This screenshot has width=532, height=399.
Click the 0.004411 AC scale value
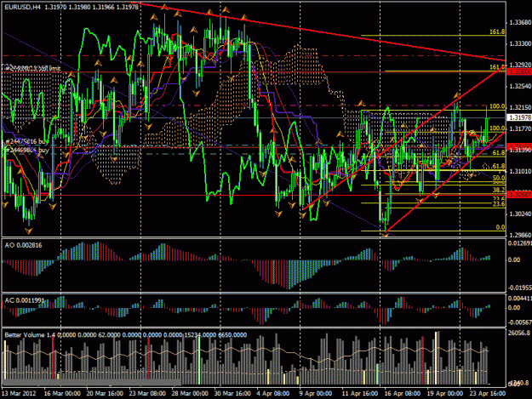click(520, 299)
